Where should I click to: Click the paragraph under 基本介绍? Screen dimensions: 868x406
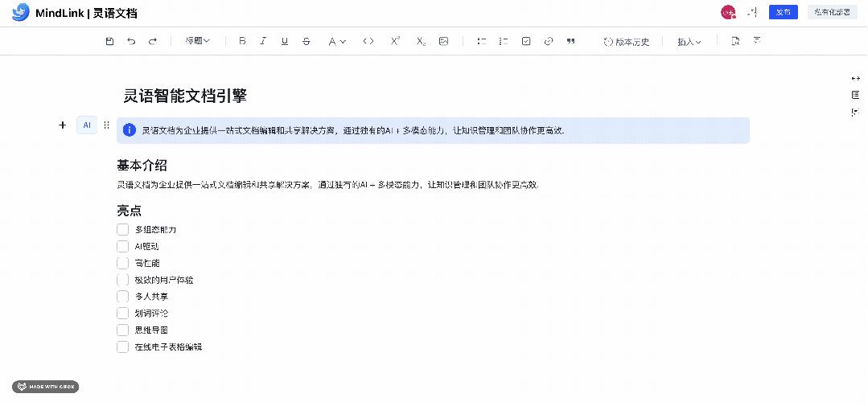coord(327,185)
